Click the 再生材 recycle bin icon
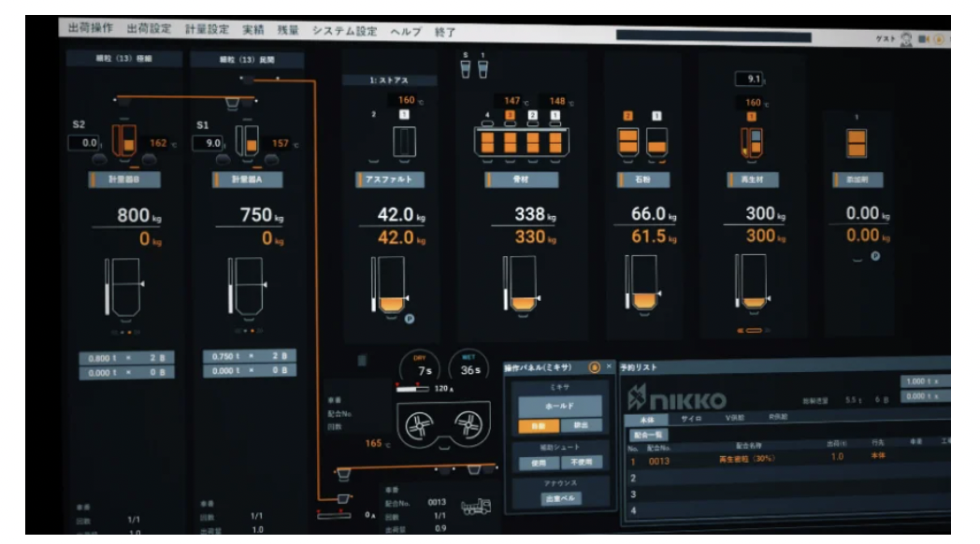The height and width of the screenshot is (544, 980). coord(754,142)
